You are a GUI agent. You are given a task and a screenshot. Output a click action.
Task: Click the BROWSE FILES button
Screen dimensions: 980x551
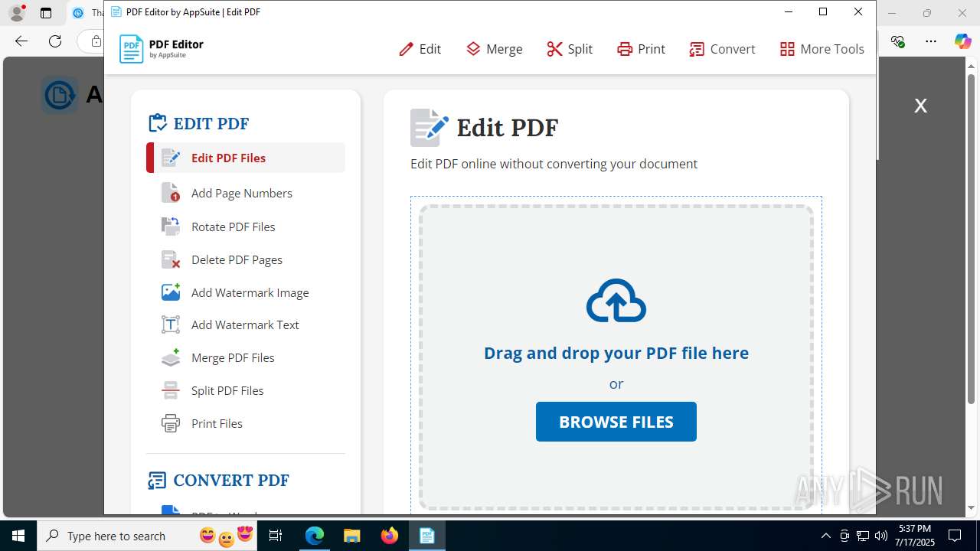click(616, 422)
